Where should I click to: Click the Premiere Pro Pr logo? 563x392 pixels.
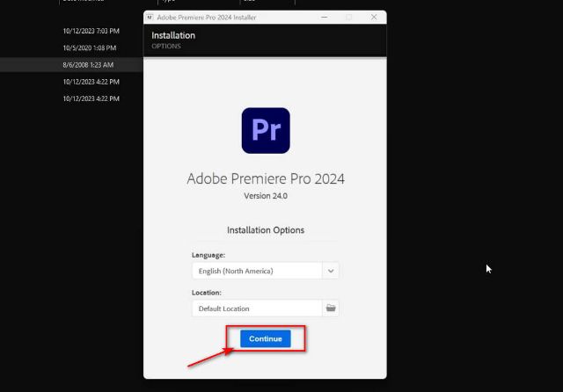(x=266, y=131)
